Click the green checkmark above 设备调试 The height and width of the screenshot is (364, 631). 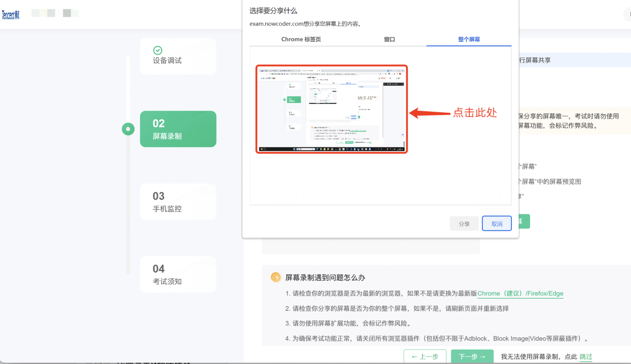[x=158, y=50]
